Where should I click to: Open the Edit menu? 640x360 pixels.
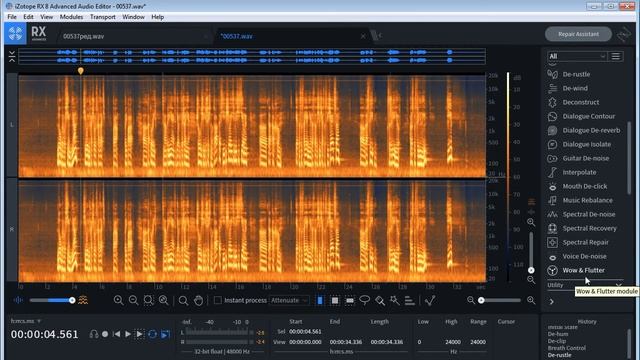pyautogui.click(x=28, y=17)
